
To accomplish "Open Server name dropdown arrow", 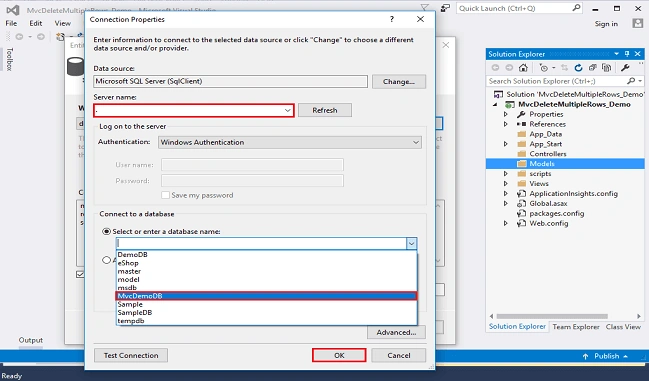I will click(x=287, y=110).
